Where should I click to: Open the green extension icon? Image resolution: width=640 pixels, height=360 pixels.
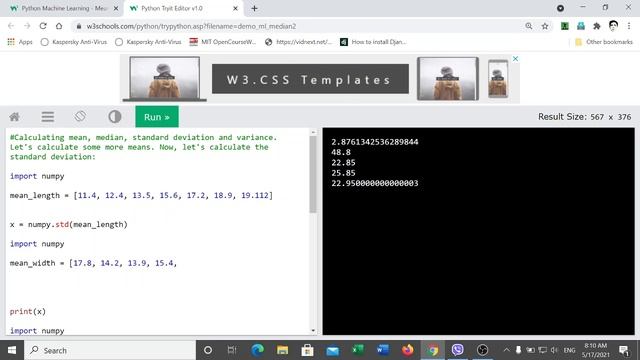(x=565, y=26)
